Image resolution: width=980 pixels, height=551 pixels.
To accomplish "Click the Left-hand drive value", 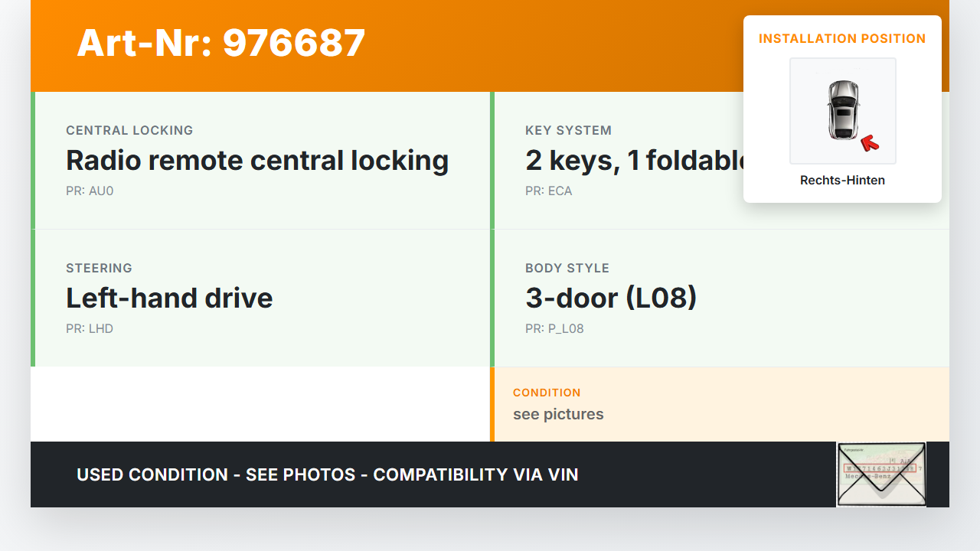I will click(169, 298).
